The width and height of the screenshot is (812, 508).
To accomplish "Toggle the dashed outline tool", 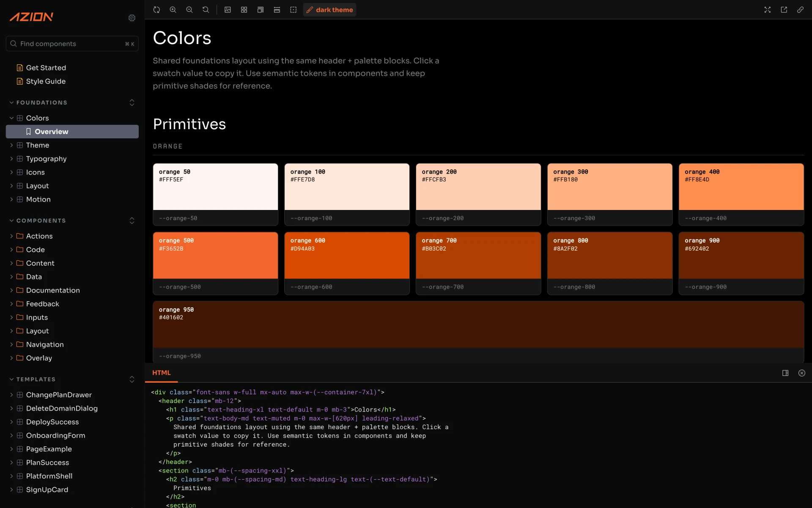I will (x=294, y=10).
